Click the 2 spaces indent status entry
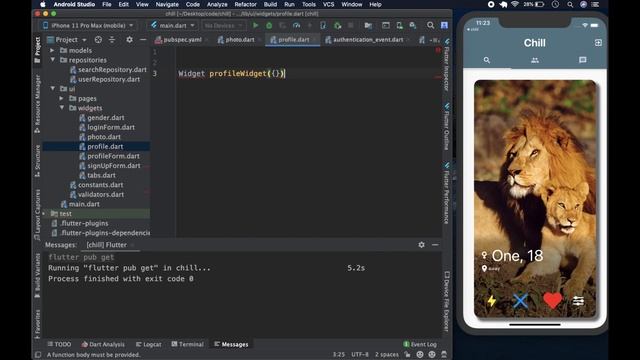This screenshot has height=360, width=640. (x=387, y=354)
